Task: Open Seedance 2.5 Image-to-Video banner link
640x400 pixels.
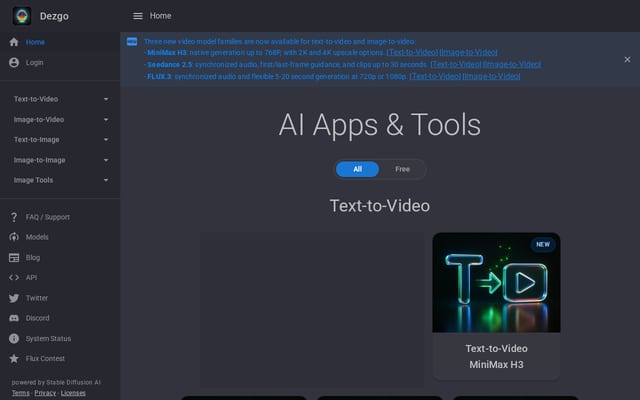Action: 513,64
